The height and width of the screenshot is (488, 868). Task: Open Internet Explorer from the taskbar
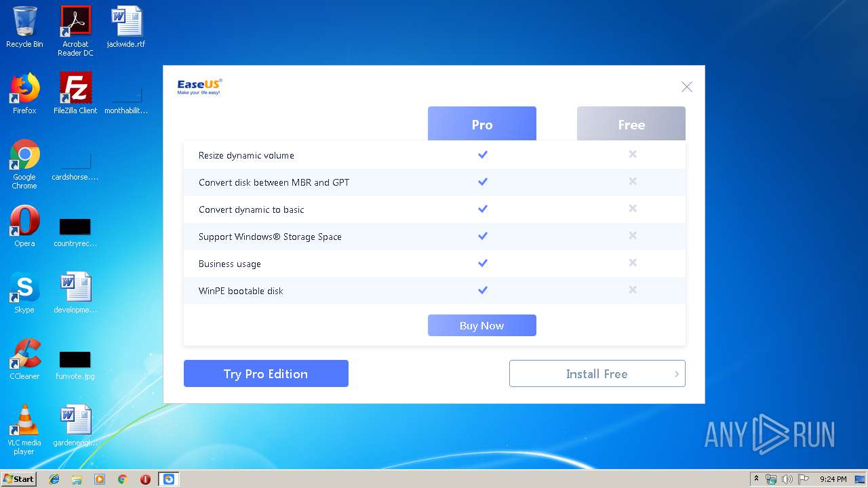(x=54, y=479)
